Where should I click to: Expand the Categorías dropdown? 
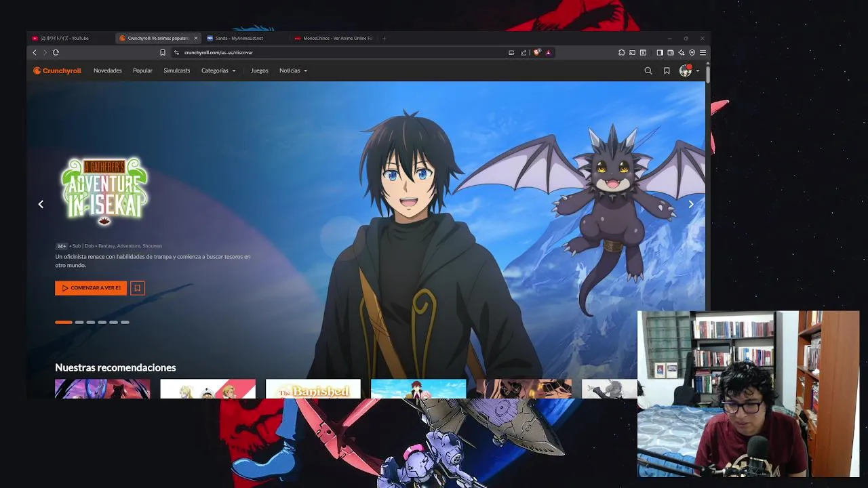pos(218,70)
